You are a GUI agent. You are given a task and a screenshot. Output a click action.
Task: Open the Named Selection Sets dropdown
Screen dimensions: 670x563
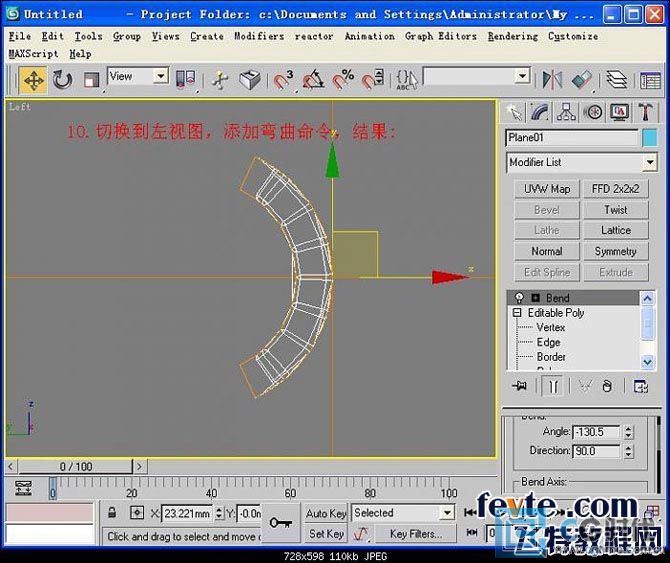(x=522, y=76)
